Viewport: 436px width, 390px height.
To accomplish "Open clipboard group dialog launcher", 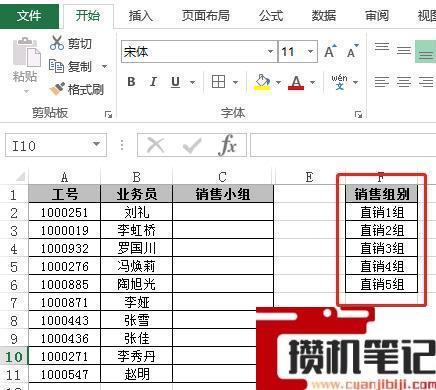I will (x=108, y=115).
